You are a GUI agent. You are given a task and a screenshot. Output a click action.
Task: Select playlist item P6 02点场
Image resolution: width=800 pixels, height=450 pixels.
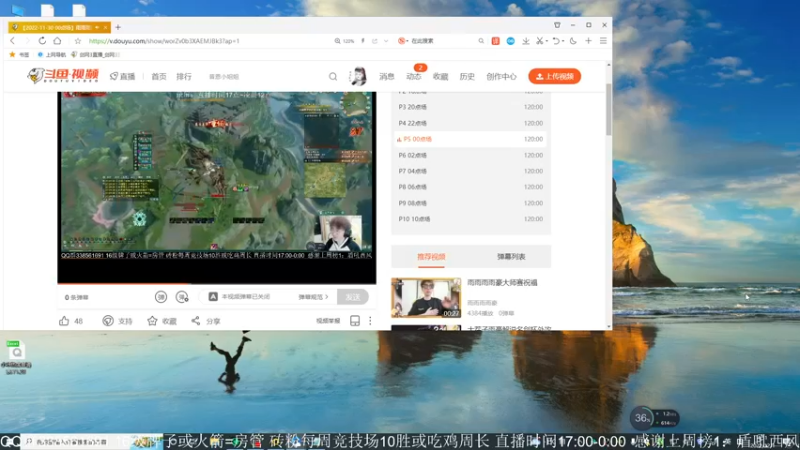470,155
